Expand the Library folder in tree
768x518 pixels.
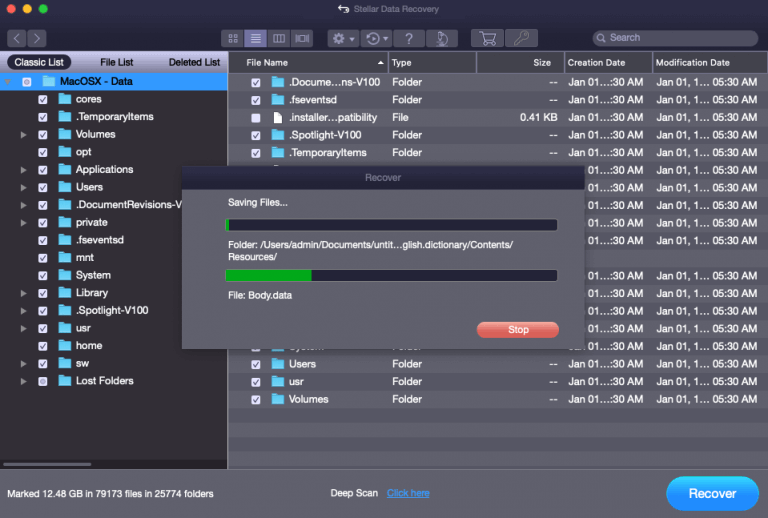24,293
